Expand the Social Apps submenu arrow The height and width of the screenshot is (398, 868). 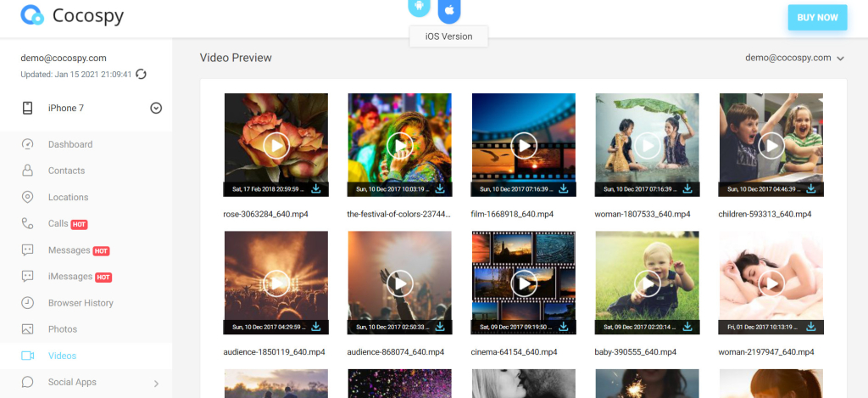pos(156,383)
